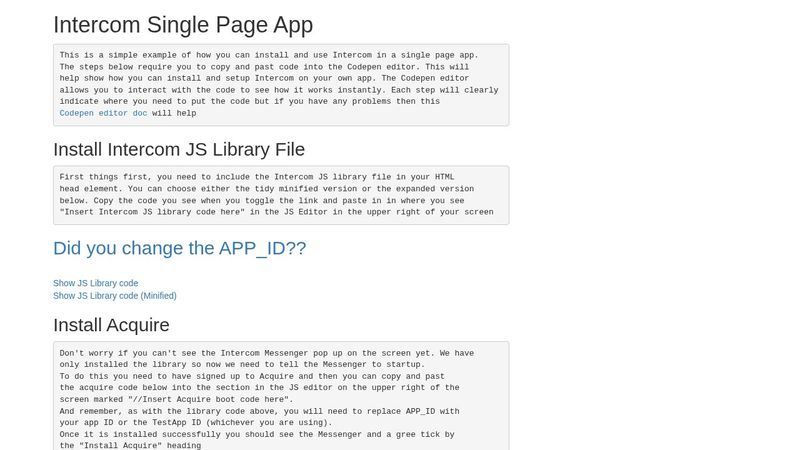Click the line "Once it is installed successfully"
This screenshot has height=450, width=800.
point(257,434)
